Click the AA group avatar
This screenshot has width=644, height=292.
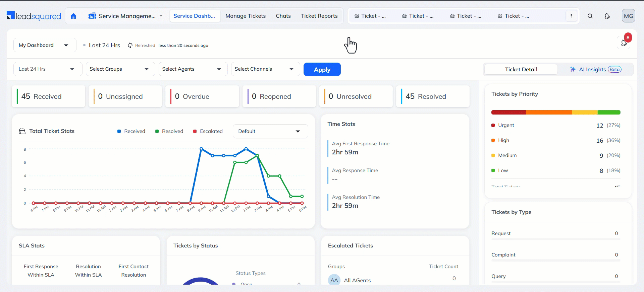tap(334, 280)
